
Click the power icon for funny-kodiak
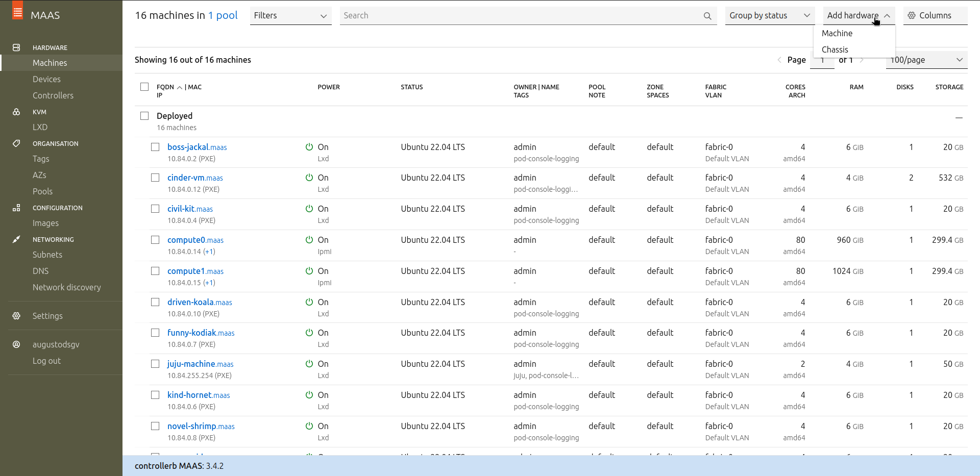click(x=309, y=333)
